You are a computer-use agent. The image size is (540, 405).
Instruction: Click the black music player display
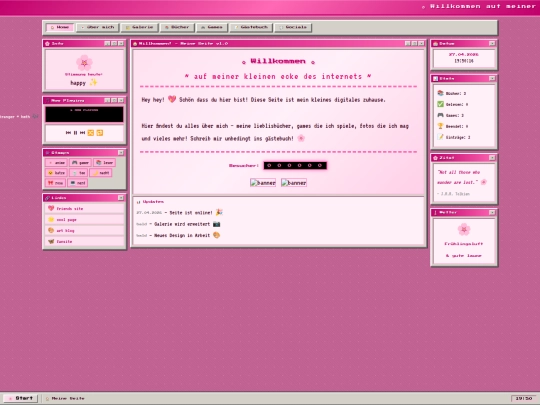84,114
